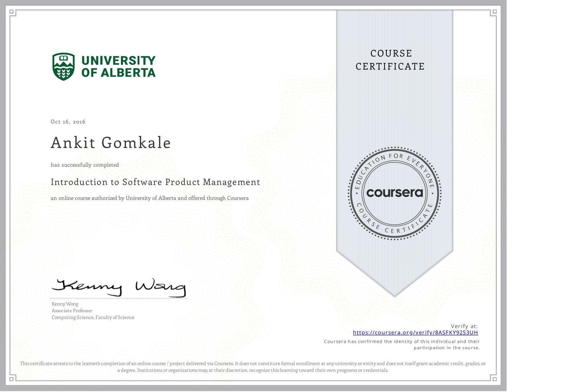Click the certificate disclaimer paragraph at bottom
Image resolution: width=586 pixels, height=392 pixels.
click(x=253, y=367)
